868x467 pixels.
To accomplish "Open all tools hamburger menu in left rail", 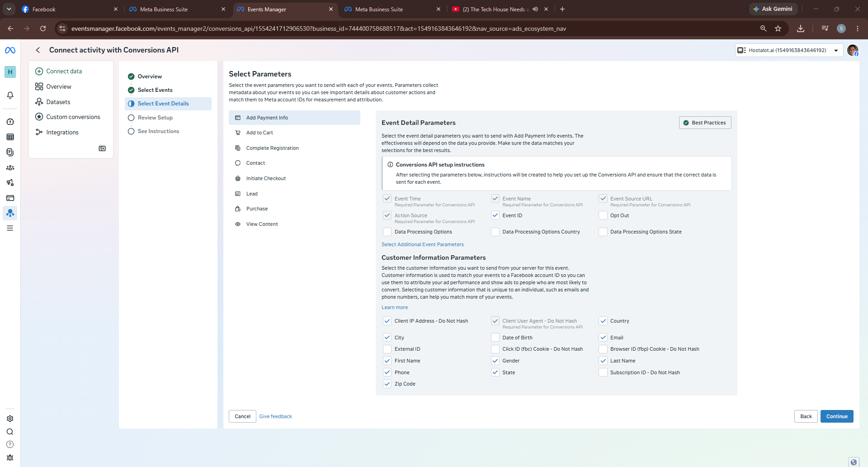I will [10, 228].
